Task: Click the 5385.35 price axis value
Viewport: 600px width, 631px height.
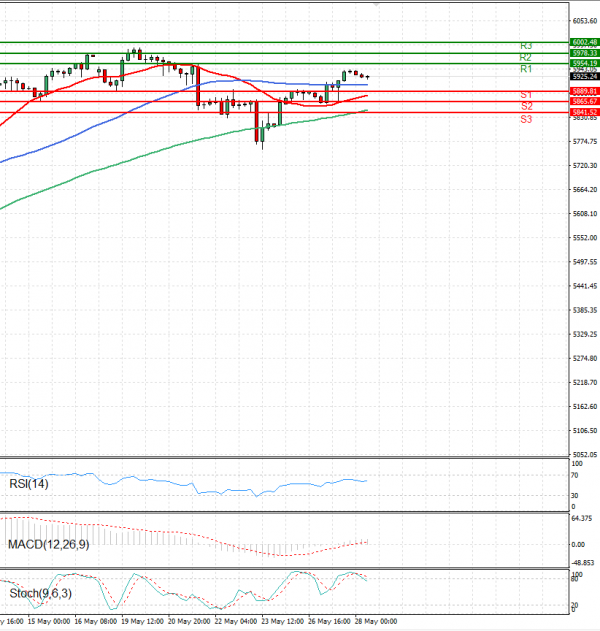Action: pyautogui.click(x=585, y=310)
